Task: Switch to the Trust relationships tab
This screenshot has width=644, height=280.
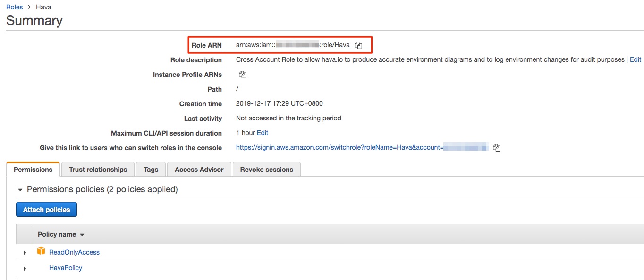Action: (x=98, y=170)
